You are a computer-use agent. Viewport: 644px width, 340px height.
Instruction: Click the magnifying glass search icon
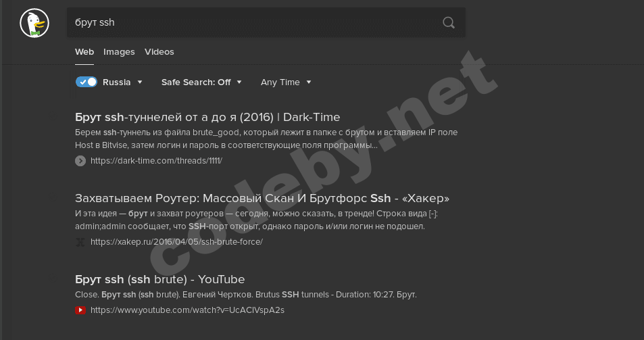tap(449, 22)
